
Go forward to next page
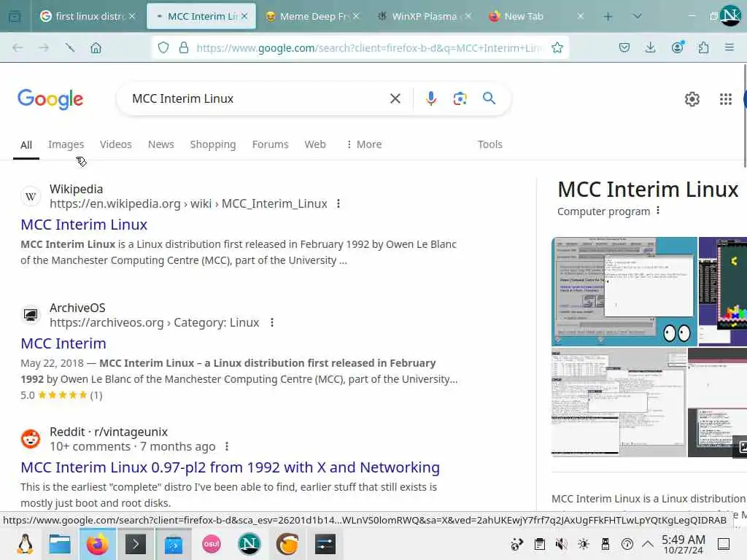[43, 47]
